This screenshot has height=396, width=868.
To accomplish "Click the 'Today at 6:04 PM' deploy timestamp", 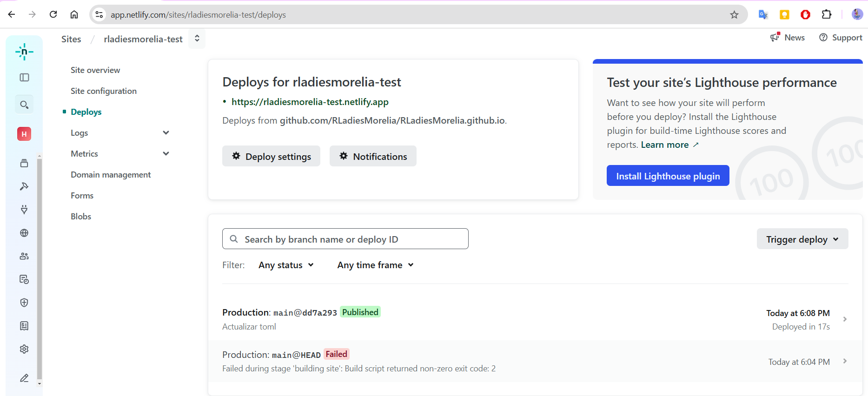I will tap(799, 362).
